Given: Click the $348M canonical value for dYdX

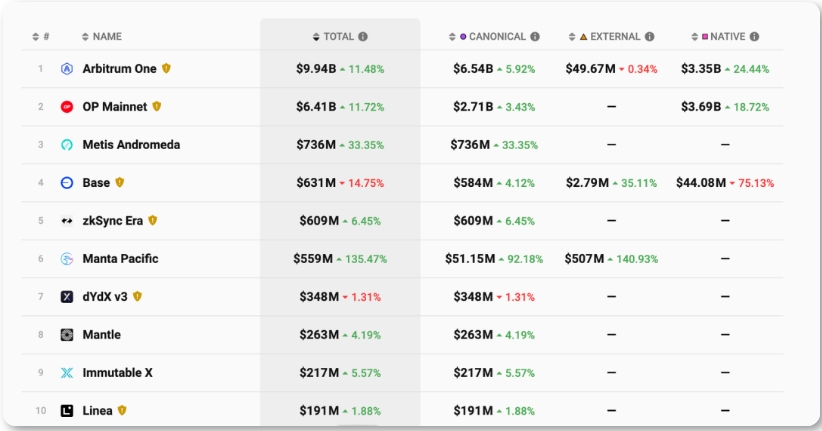Looking at the screenshot, I should pos(473,297).
